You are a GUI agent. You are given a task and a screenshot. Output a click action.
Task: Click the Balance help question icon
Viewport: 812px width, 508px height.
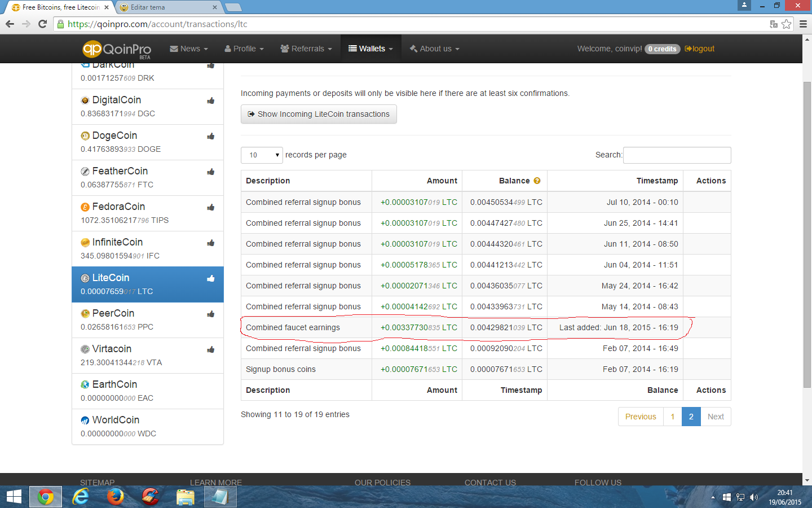tap(537, 181)
